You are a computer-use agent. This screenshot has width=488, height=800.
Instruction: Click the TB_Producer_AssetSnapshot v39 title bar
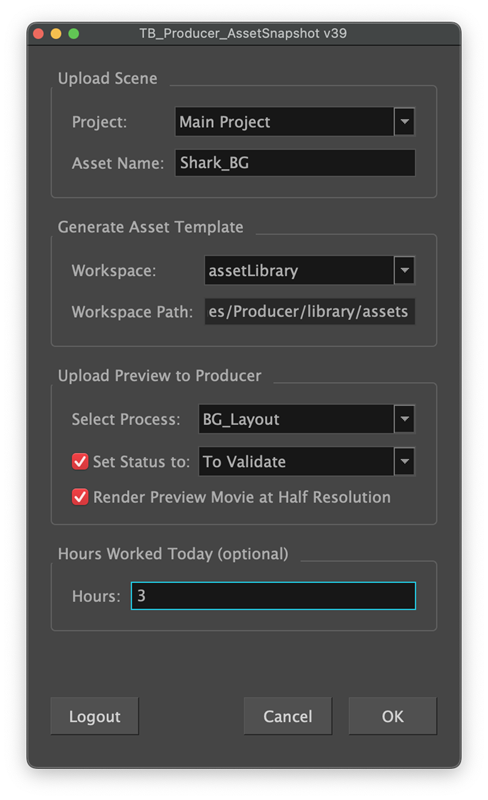click(243, 34)
